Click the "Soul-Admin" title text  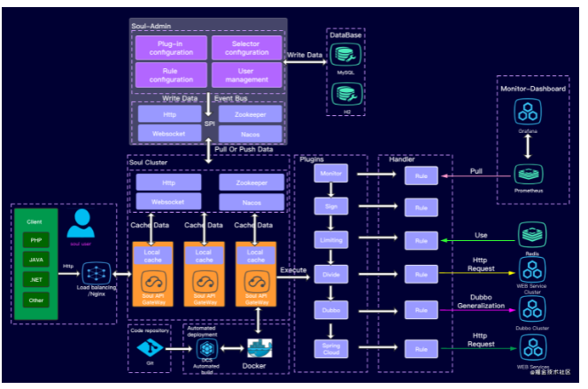point(151,26)
